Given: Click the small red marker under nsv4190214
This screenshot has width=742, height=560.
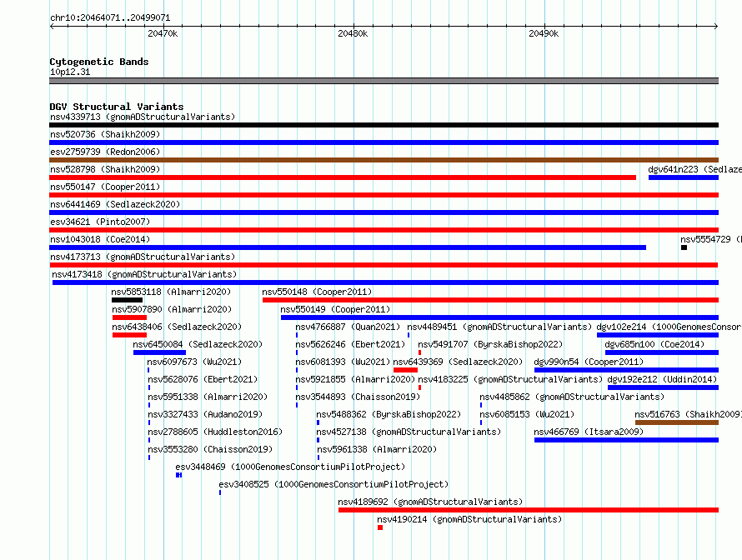Looking at the screenshot, I should pos(380,527).
